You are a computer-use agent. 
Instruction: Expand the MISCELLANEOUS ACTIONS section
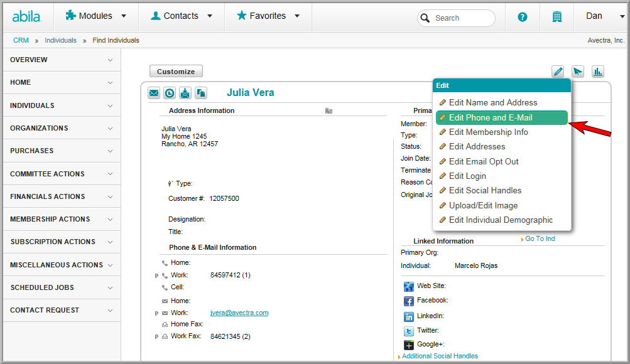tap(62, 265)
